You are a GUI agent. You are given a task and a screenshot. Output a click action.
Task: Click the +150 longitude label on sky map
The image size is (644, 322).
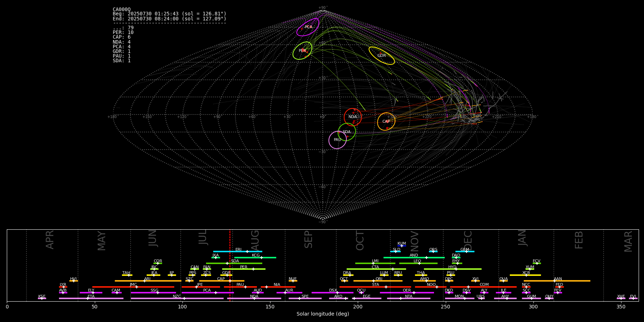[147, 117]
